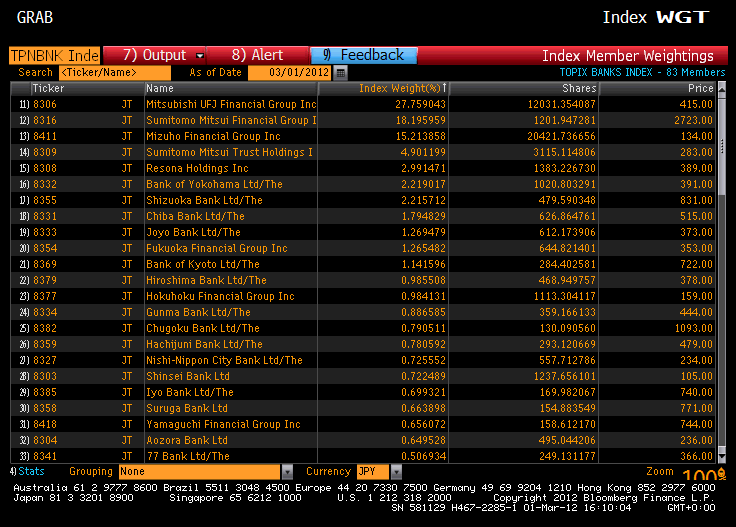The image size is (736, 527).
Task: Click the As of Date field 03/01/2012
Action: 290,73
